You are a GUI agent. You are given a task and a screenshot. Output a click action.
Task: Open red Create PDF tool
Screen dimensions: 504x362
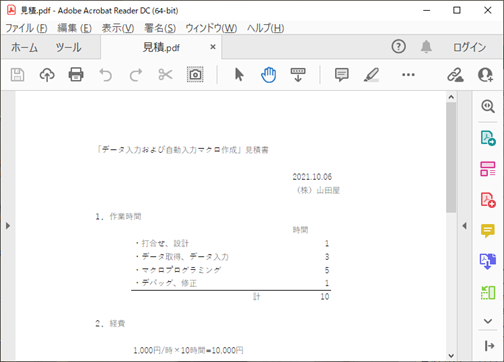pyautogui.click(x=488, y=200)
